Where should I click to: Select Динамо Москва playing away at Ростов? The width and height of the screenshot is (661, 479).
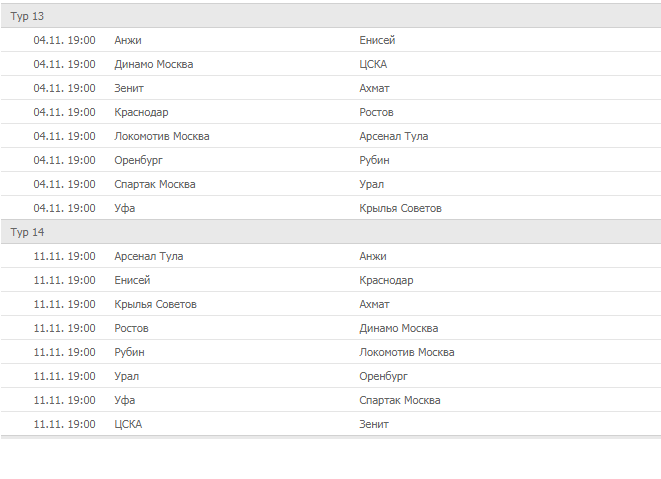398,328
